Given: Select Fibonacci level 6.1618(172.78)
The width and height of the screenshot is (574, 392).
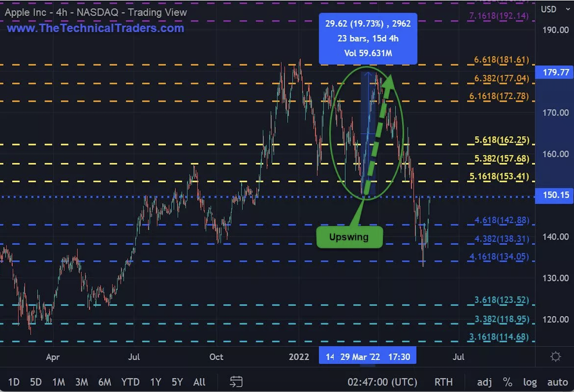Looking at the screenshot, I should click(x=499, y=96).
